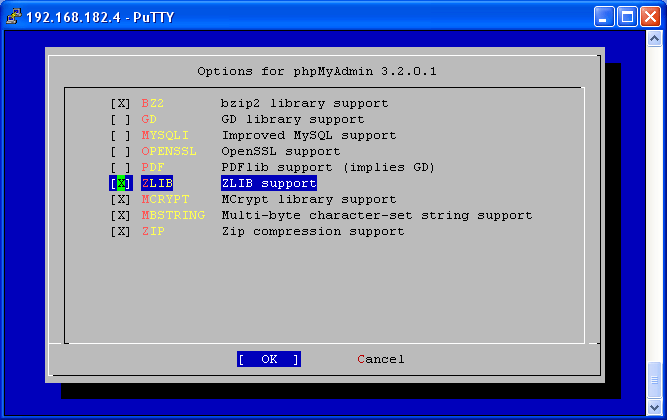Minimize the PuTTY window
The height and width of the screenshot is (420, 667).
click(604, 17)
